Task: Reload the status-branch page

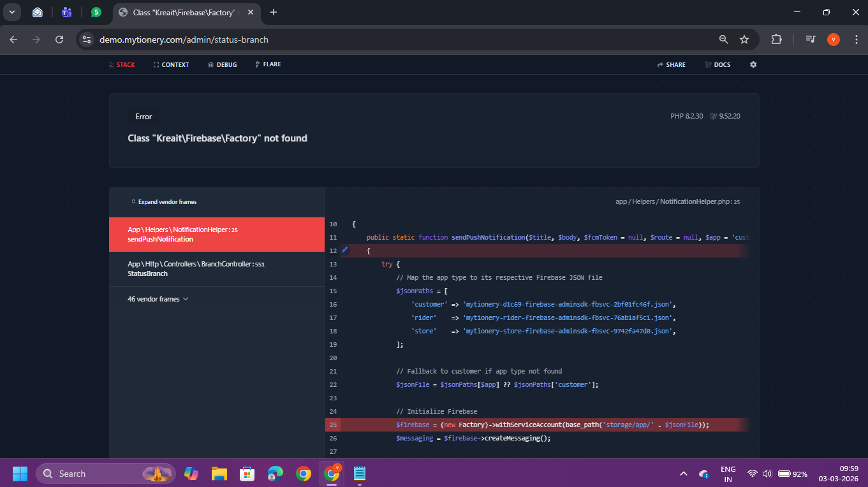Action: coord(59,40)
